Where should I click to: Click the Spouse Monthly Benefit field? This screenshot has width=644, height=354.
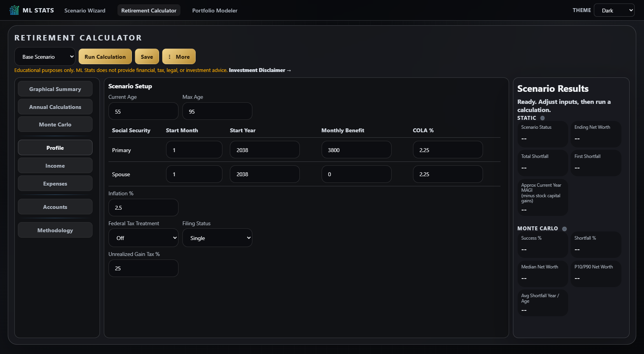pos(356,174)
